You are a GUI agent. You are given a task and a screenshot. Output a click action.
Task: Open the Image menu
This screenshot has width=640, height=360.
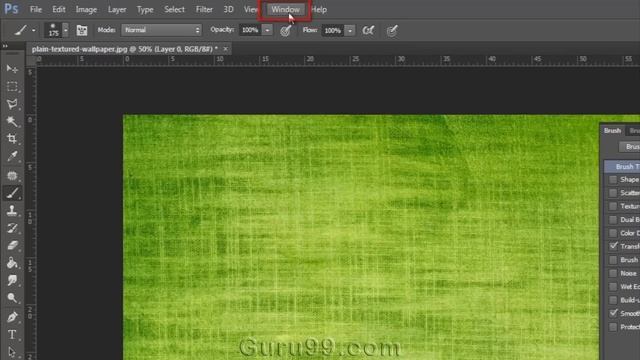(86, 9)
